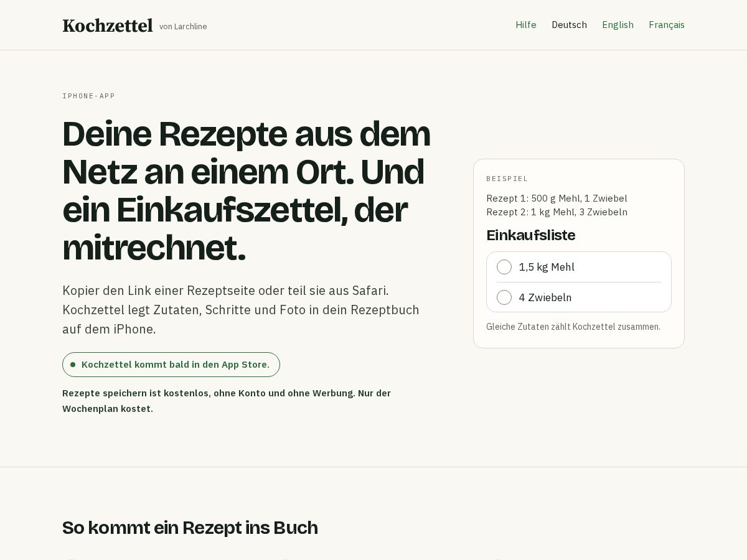Click the paragraph starting 'Kopier den Link'
This screenshot has height=560, width=747.
(241, 310)
